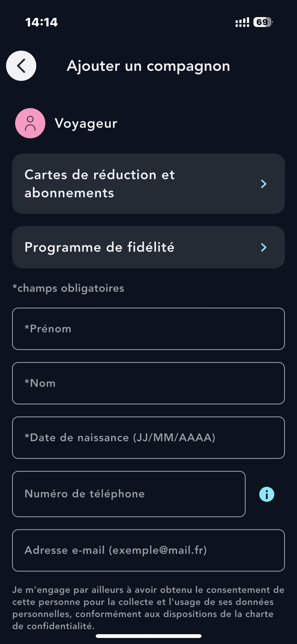Open Cartes de réduction et abonnements
Image resolution: width=297 pixels, height=644 pixels.
pos(130,184)
